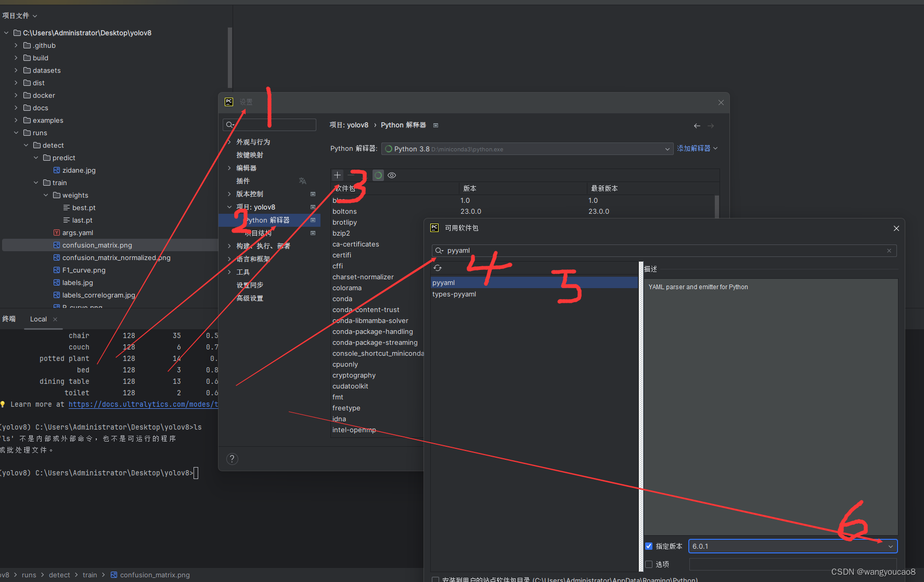The width and height of the screenshot is (924, 582).
Task: Upgrade packages via the green circle icon
Action: click(x=378, y=175)
